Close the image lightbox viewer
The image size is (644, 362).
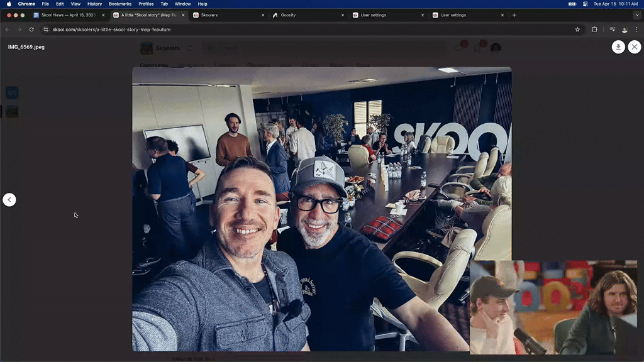635,47
